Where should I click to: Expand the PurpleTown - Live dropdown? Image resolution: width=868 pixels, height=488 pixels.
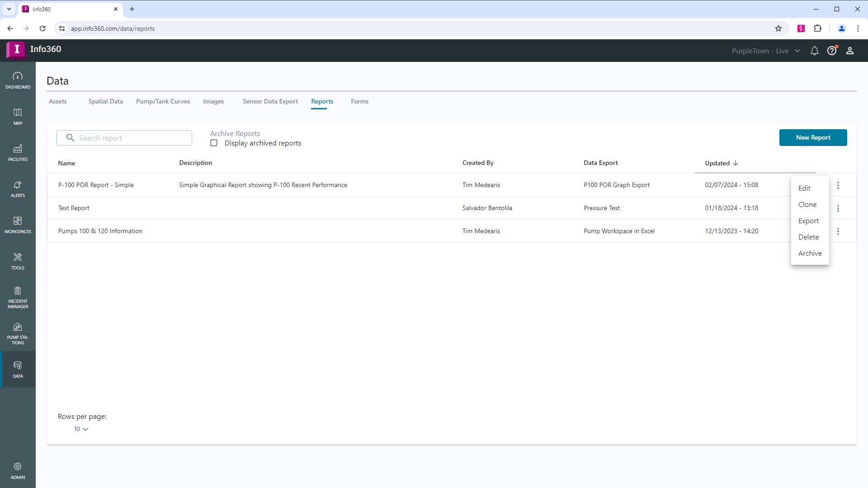tap(766, 51)
